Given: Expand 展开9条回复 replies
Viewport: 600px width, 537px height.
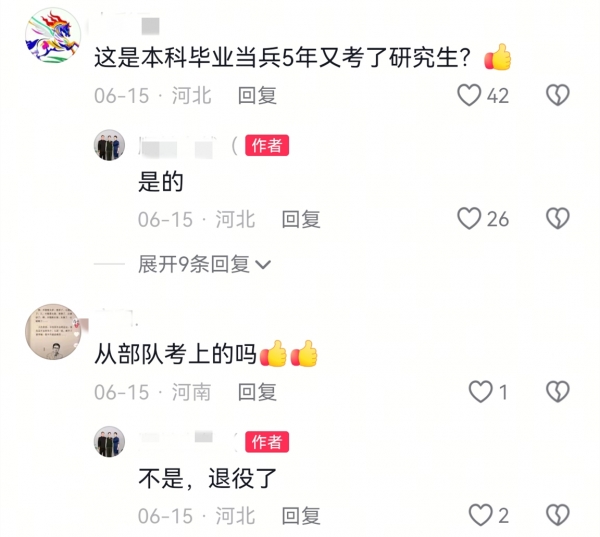Looking at the screenshot, I should (x=204, y=264).
